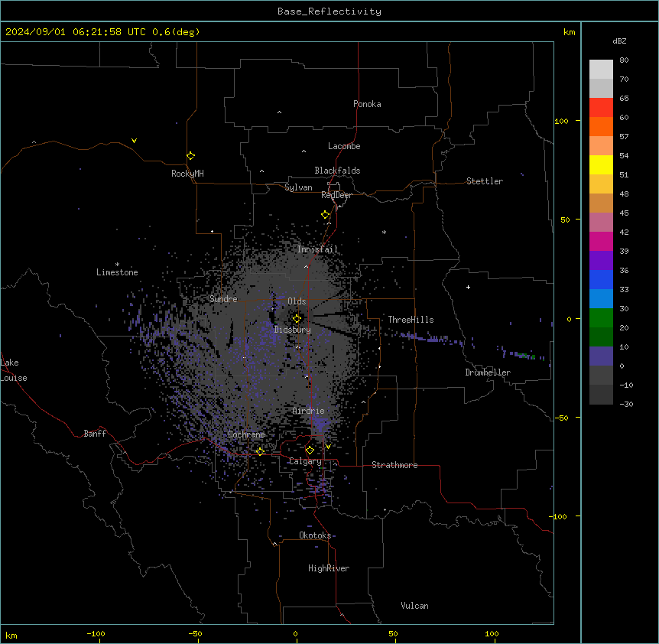The image size is (659, 644).
Task: Click the 30 to 20 dBZ green legend swatch
Action: [x=601, y=318]
